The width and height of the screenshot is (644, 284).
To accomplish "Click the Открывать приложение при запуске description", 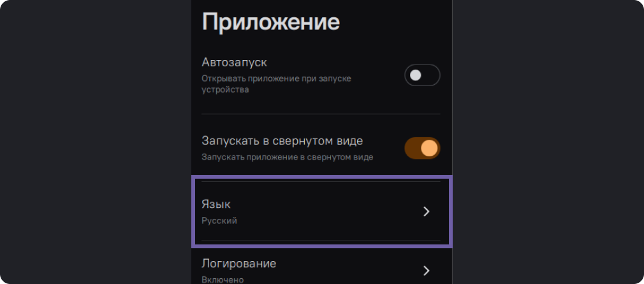I will click(x=276, y=78).
